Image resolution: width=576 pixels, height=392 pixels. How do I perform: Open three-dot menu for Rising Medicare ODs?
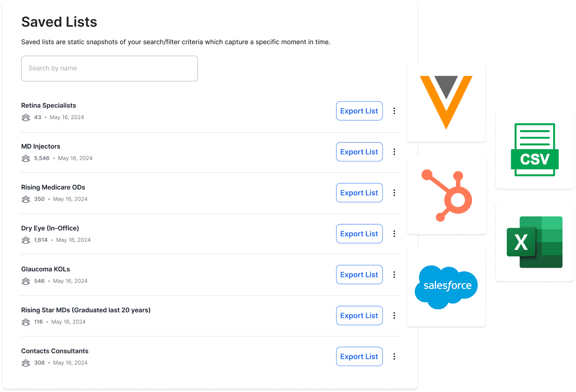394,193
